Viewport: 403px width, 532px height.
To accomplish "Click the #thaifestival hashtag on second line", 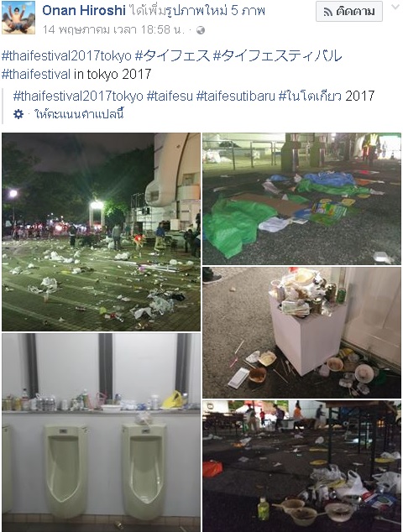I will click(x=36, y=74).
